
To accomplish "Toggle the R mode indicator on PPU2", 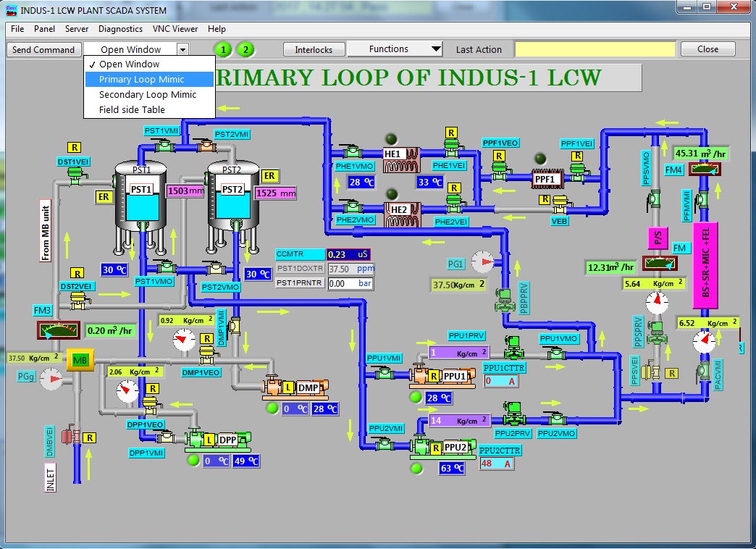I will pyautogui.click(x=437, y=448).
